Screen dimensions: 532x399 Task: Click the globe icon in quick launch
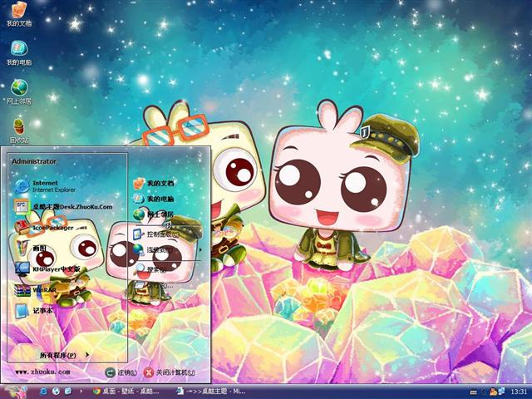tap(56, 392)
